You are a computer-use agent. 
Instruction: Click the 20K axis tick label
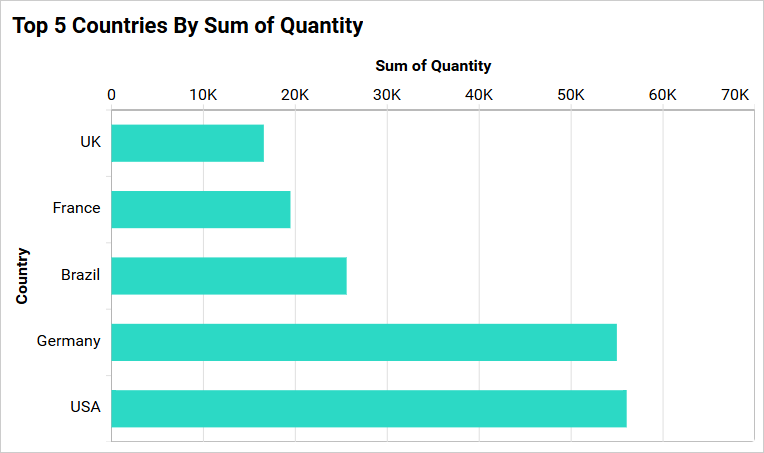pos(295,94)
